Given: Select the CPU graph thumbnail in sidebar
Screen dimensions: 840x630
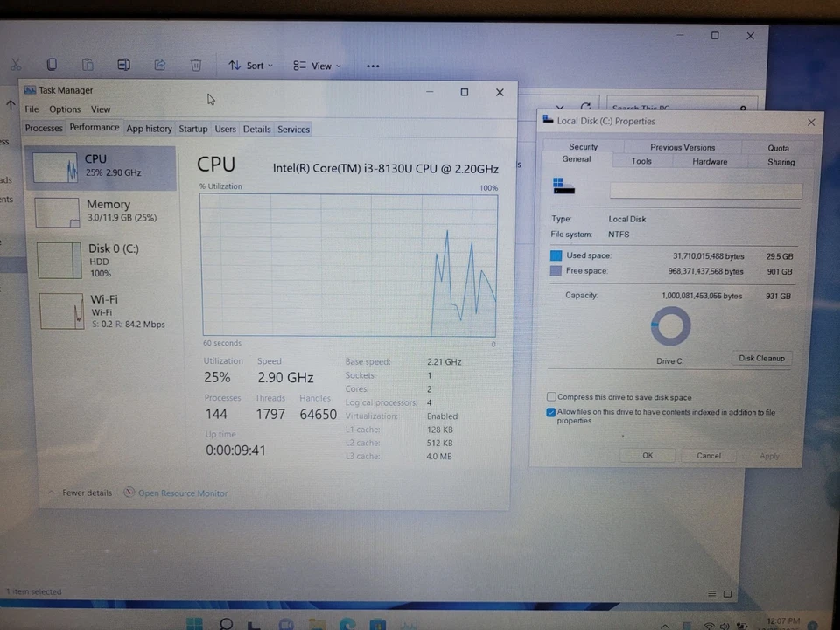Looking at the screenshot, I should (54, 168).
